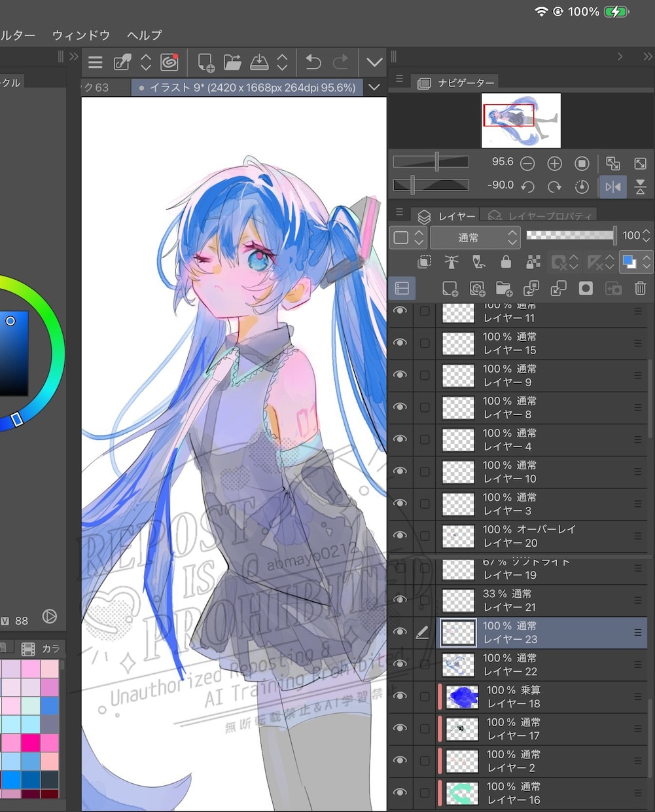This screenshot has width=655, height=812.
Task: Create a layer mask
Action: [x=586, y=289]
